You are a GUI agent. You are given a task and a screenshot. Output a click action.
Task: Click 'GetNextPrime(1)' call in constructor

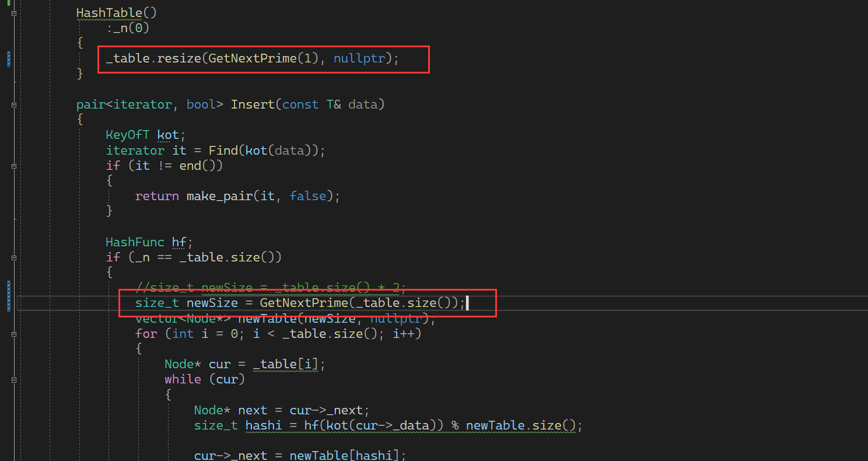pos(263,58)
